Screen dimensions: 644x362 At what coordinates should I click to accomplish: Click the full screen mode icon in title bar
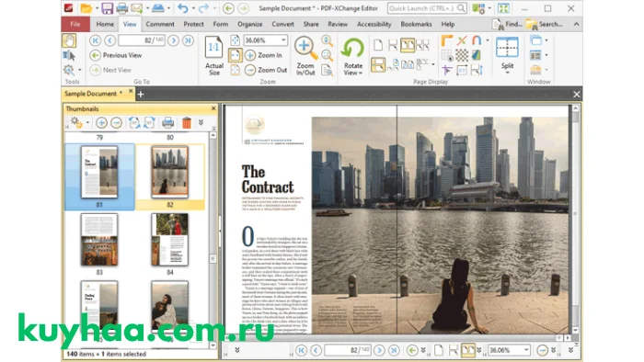(503, 8)
